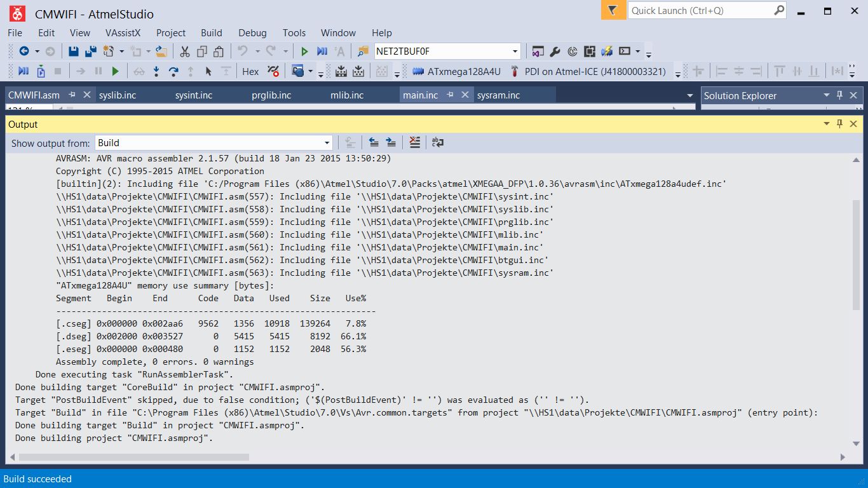This screenshot has height=488, width=868.
Task: Click the Save All icon
Action: coord(91,51)
